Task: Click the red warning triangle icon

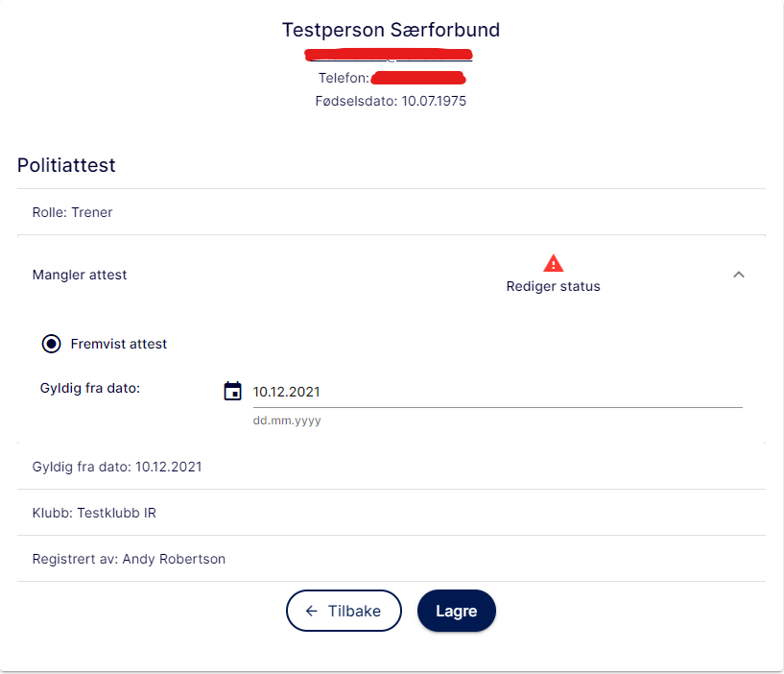Action: pyautogui.click(x=553, y=263)
